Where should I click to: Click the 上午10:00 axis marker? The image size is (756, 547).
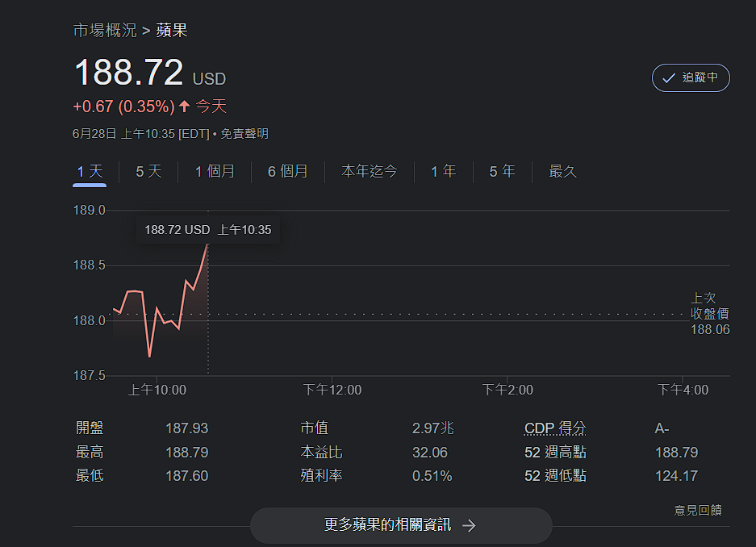157,390
